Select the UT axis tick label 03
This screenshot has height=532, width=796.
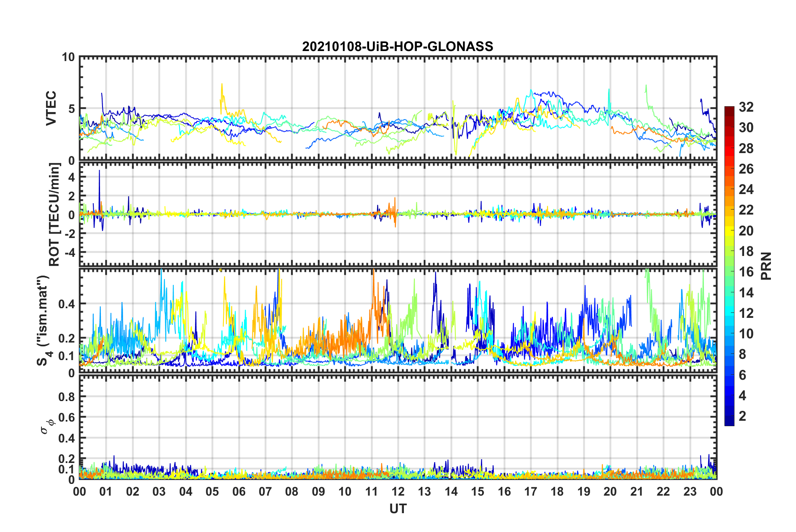point(159,491)
